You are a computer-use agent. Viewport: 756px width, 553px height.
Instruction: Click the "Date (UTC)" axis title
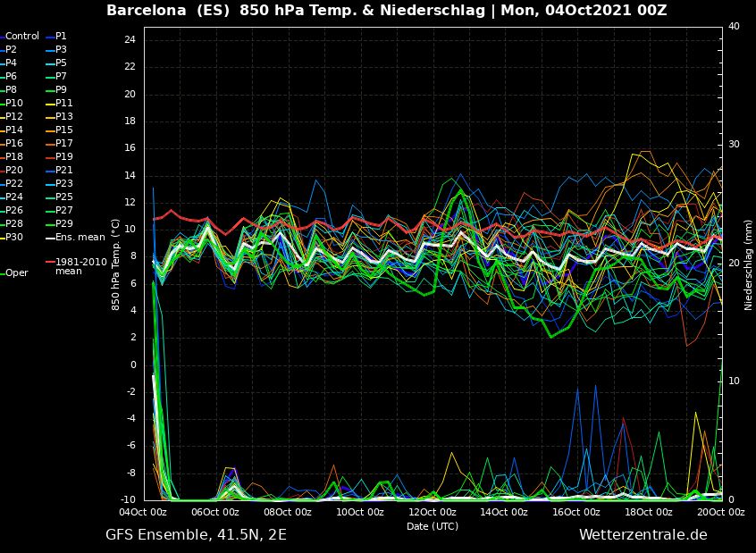tap(433, 526)
